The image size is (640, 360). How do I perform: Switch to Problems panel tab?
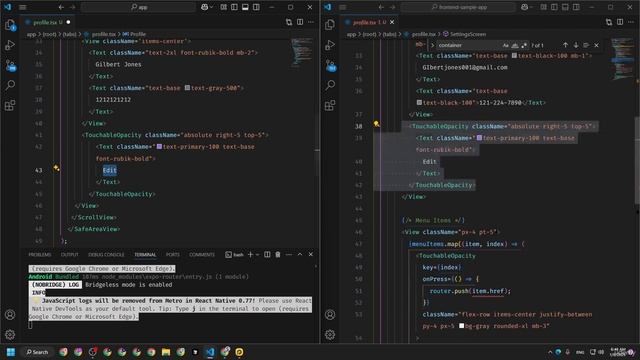(40, 255)
